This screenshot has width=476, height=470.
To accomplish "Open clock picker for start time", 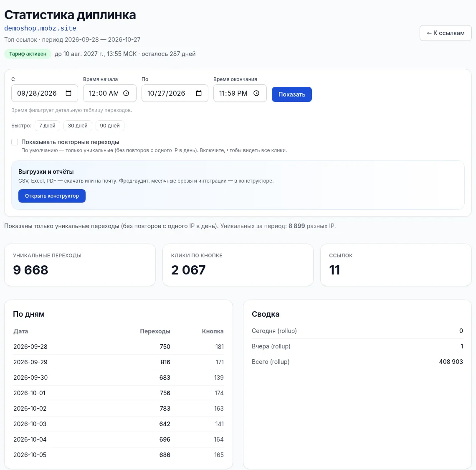I will 126,93.
